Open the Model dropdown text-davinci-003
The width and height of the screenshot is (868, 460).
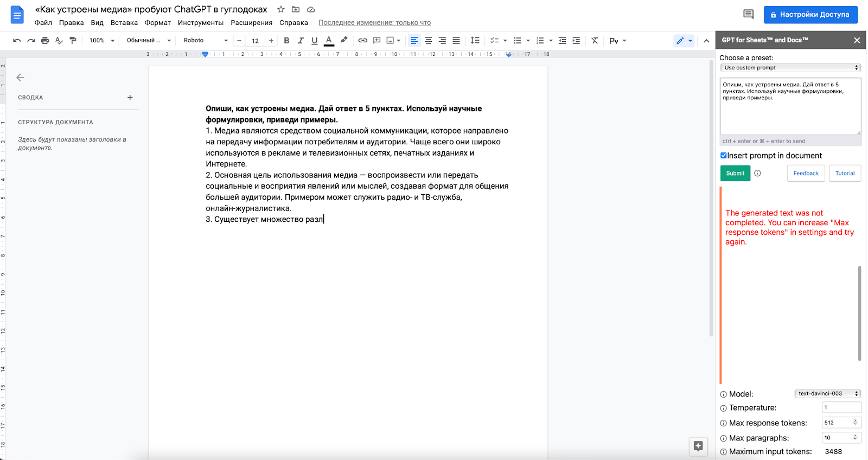click(x=828, y=394)
